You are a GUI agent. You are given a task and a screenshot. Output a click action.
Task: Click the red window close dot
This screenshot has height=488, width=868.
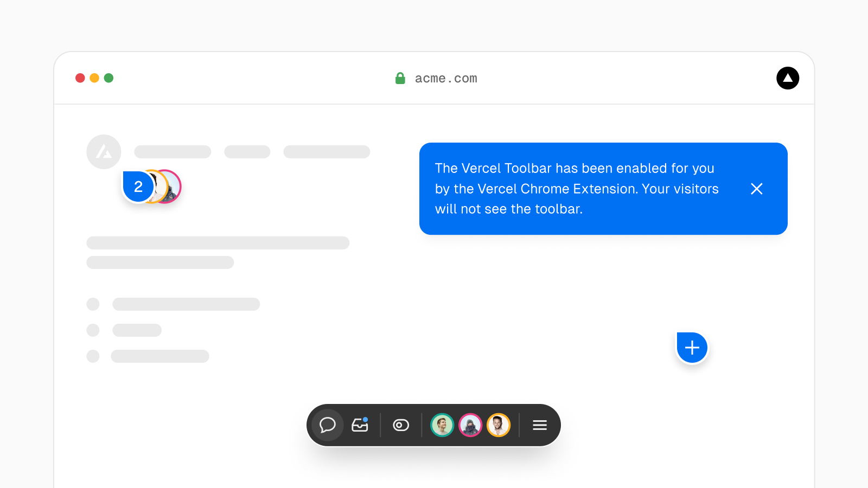click(80, 78)
